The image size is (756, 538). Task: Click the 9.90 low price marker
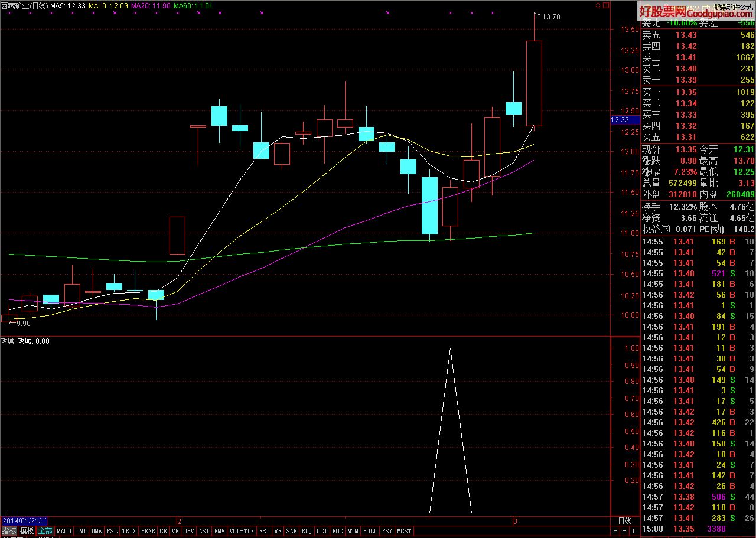coord(24,324)
